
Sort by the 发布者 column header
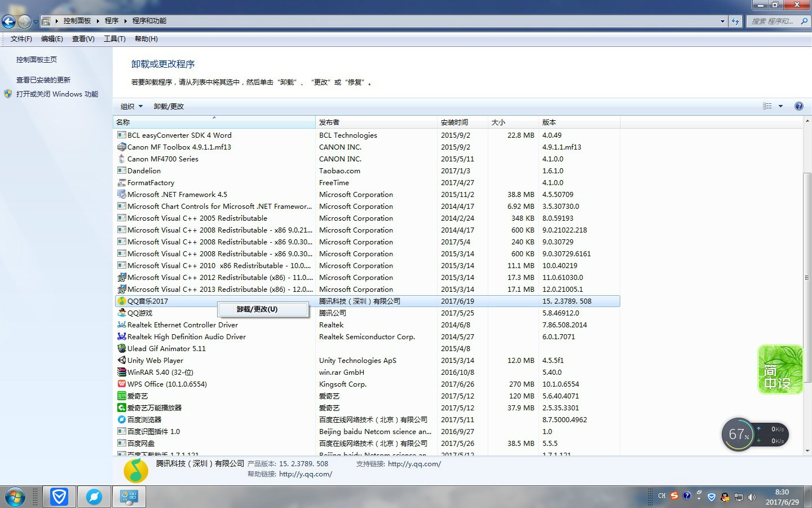click(376, 122)
